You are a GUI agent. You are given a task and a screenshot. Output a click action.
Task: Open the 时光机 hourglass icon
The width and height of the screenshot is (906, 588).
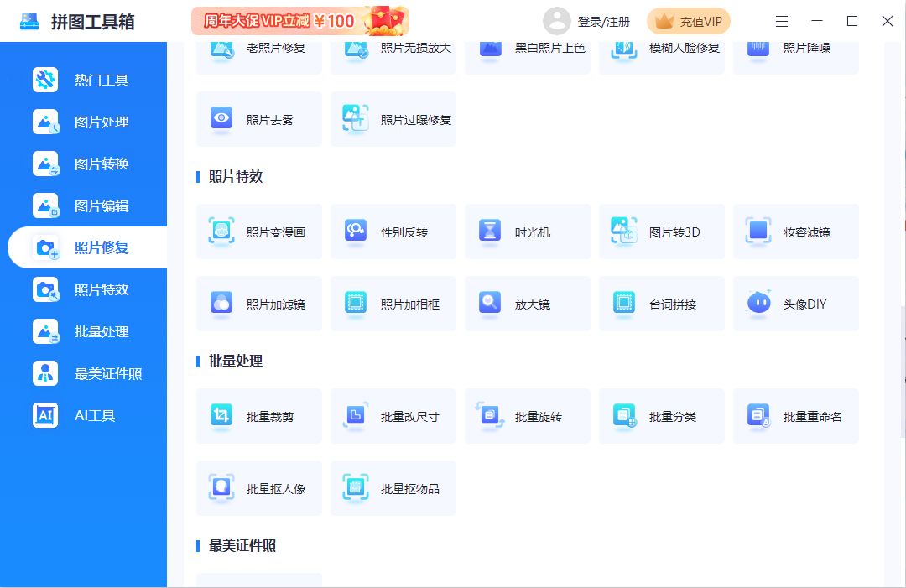[490, 232]
